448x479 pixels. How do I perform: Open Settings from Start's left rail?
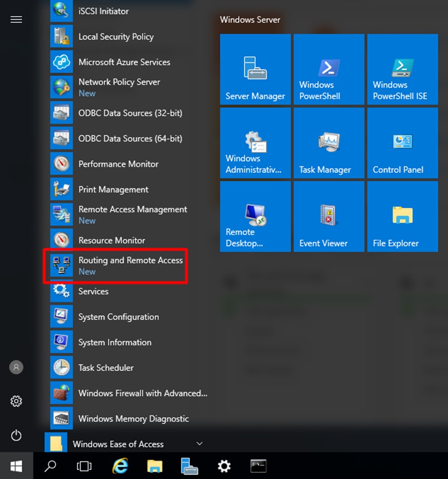(x=16, y=401)
